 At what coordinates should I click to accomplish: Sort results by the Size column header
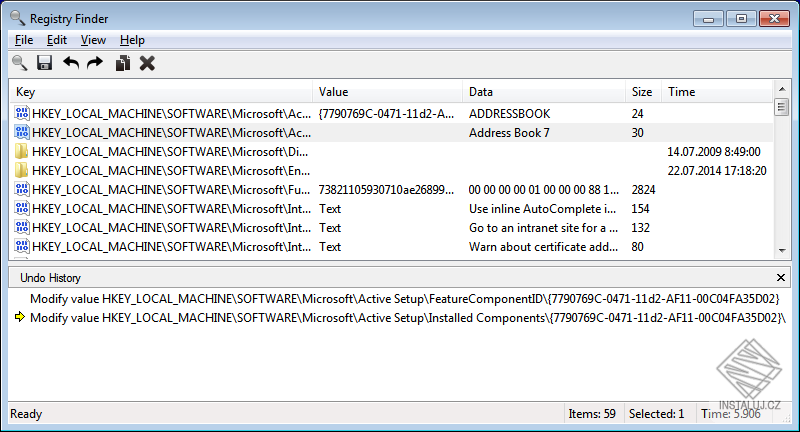click(643, 92)
